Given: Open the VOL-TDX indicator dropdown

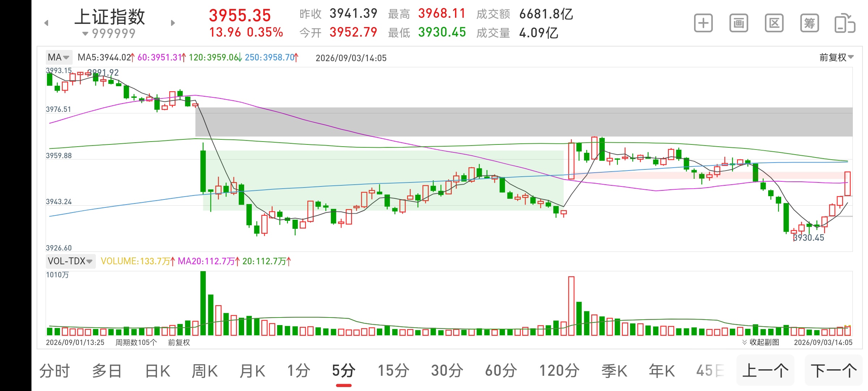Looking at the screenshot, I should point(71,261).
